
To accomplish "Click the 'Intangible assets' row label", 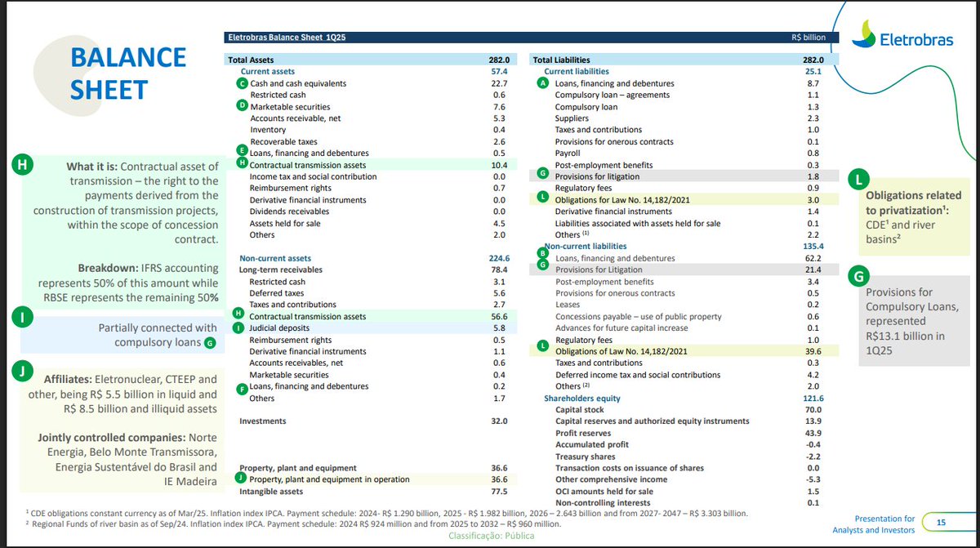I will [x=270, y=492].
